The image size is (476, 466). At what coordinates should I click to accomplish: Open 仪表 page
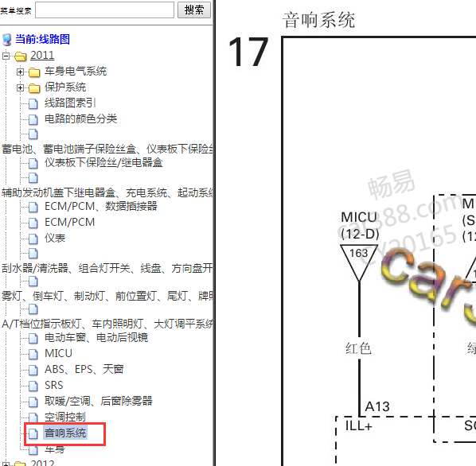tap(55, 238)
